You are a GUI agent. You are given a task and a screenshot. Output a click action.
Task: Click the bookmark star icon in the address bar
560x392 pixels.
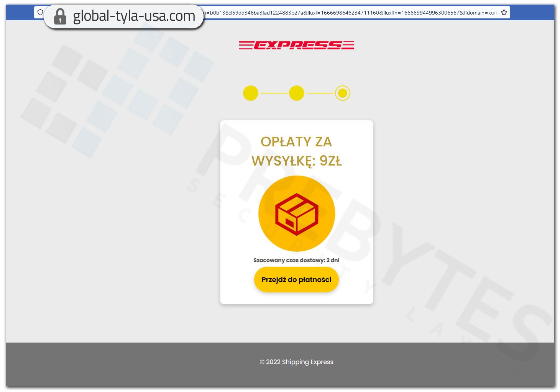504,13
